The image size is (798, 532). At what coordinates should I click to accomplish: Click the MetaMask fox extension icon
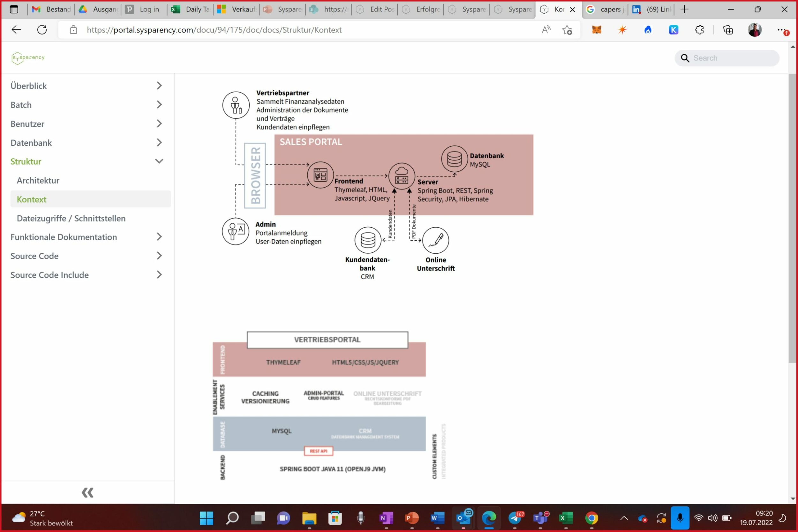click(x=597, y=30)
